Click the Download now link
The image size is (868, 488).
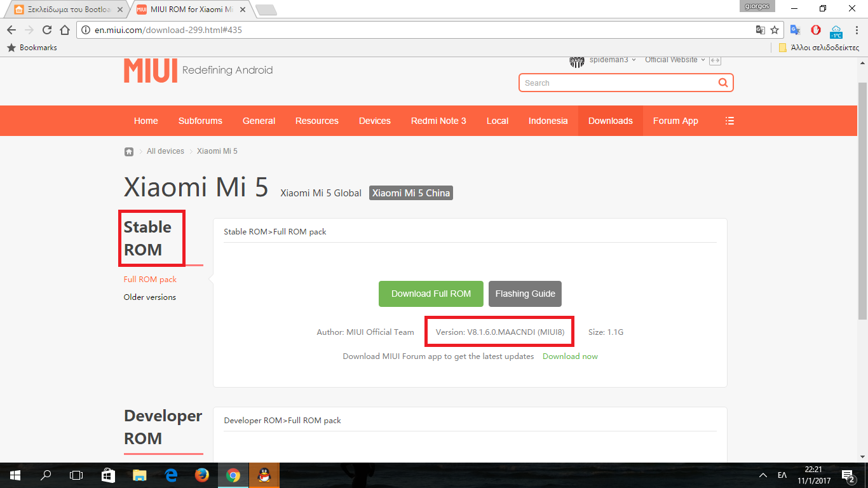click(x=570, y=356)
